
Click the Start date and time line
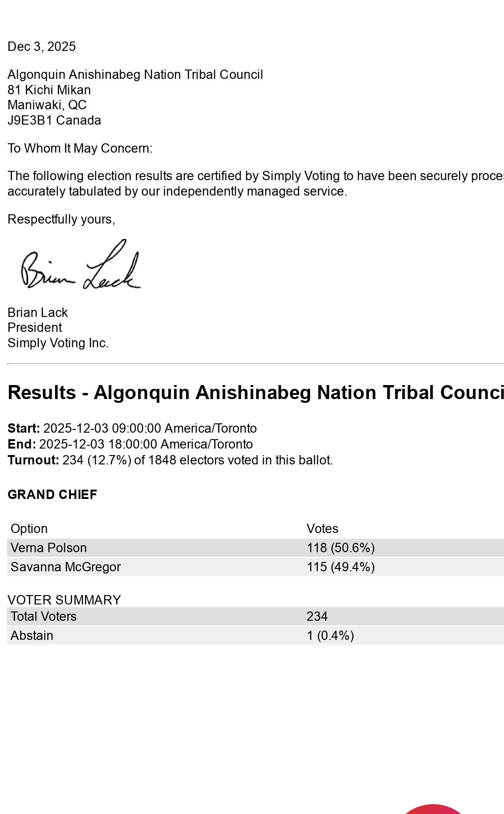click(x=132, y=428)
